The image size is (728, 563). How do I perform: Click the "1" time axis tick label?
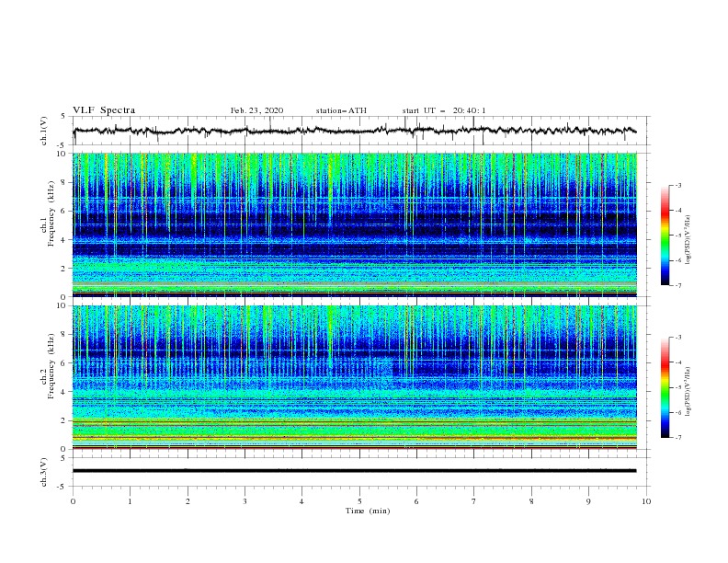131,501
